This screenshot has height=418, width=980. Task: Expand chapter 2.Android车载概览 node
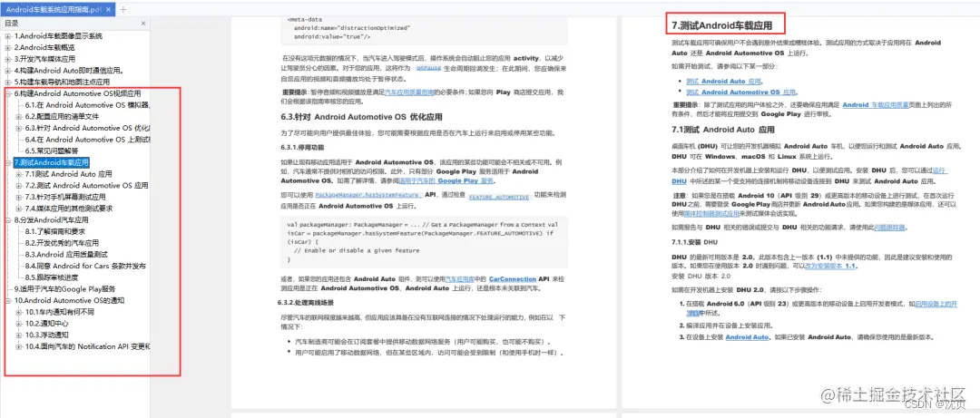coord(8,47)
